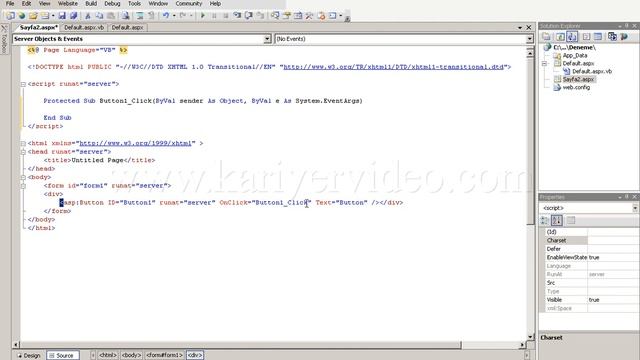This screenshot has width=640, height=360.
Task: Select the Sayfa2.aspx* editor tab
Action: click(x=39, y=27)
